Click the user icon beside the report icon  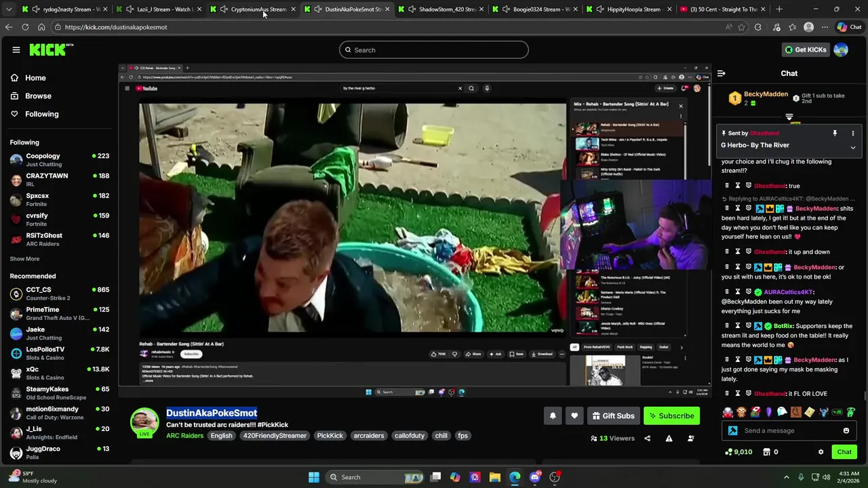[690, 439]
